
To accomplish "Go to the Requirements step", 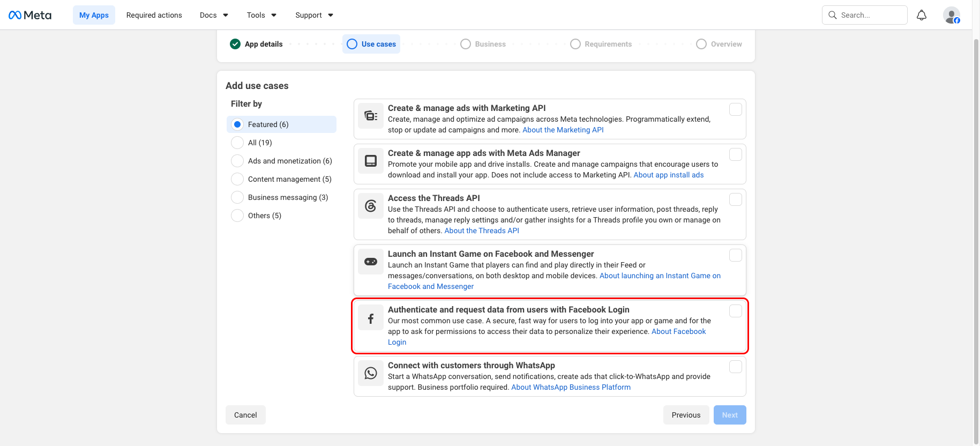I will [601, 44].
